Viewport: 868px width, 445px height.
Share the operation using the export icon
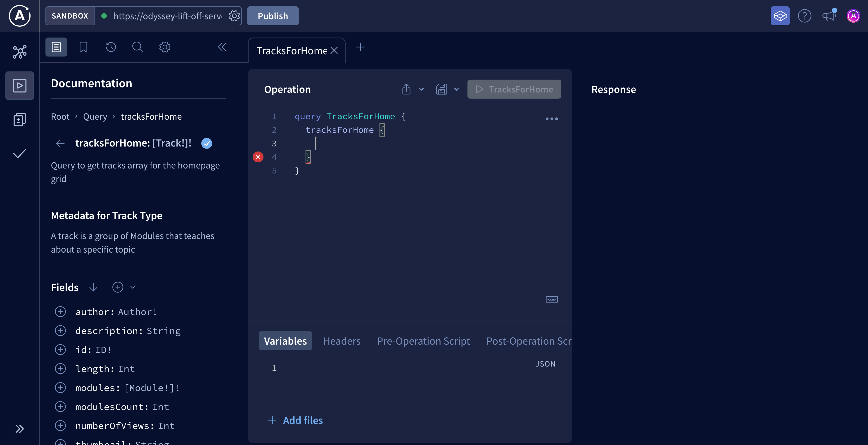tap(406, 89)
